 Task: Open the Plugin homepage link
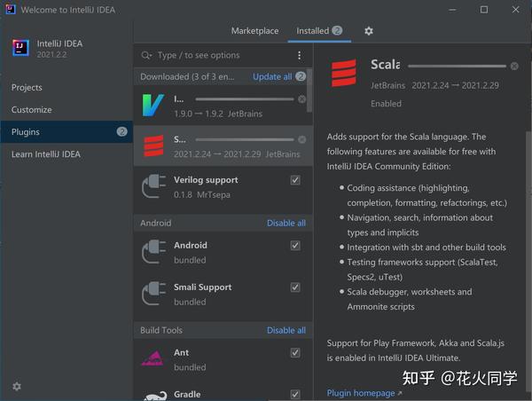point(361,393)
